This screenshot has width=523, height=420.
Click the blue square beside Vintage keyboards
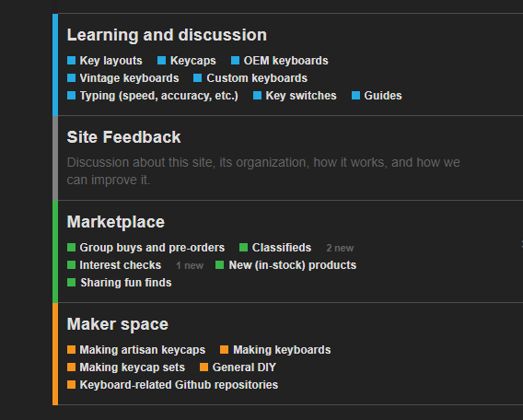(72, 77)
